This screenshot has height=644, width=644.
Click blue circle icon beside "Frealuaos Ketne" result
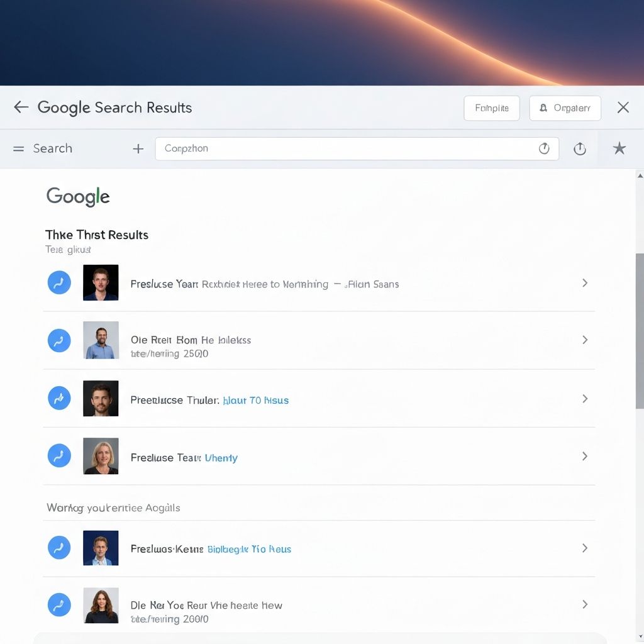coord(59,548)
